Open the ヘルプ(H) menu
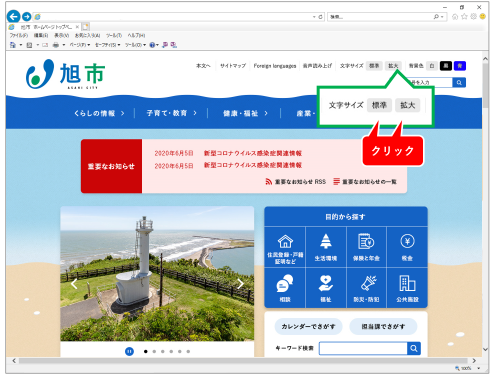The image size is (500, 375). pos(136,35)
